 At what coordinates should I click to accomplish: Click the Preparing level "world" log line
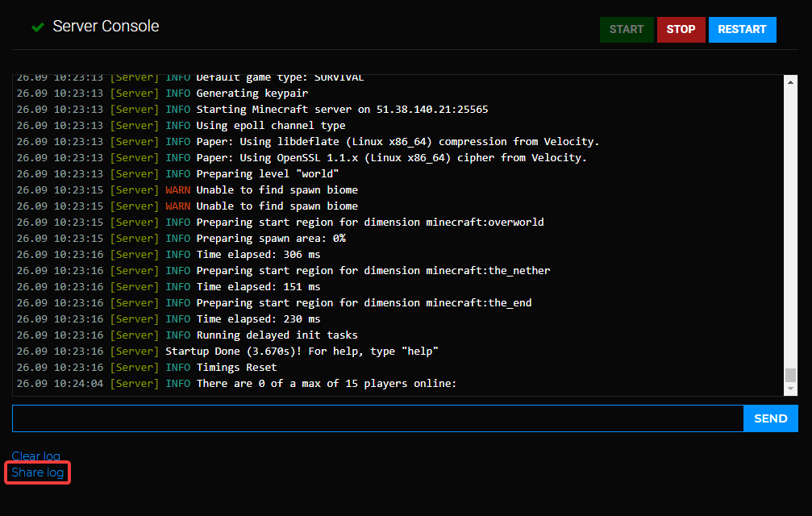pos(177,173)
